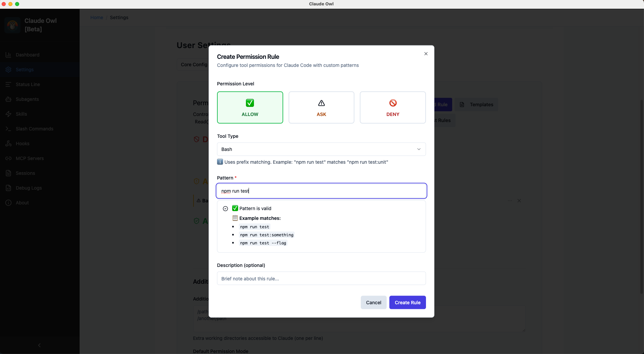This screenshot has width=644, height=354.
Task: Open the MCP Servers section
Action: (30, 158)
